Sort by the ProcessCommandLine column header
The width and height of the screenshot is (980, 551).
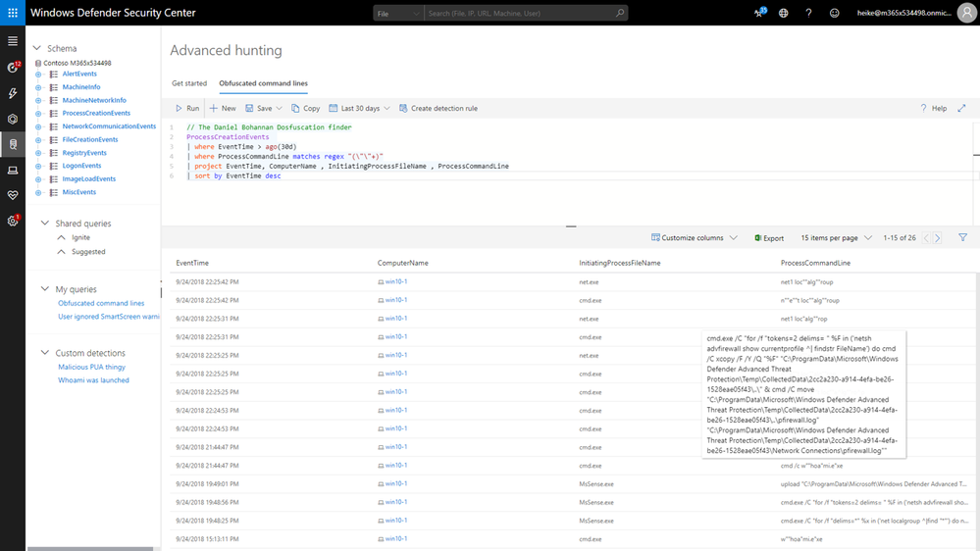pyautogui.click(x=815, y=263)
